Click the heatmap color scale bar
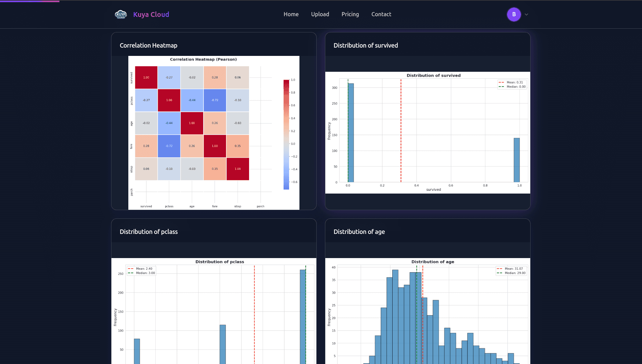Viewport: 642px width, 364px height. (x=286, y=135)
